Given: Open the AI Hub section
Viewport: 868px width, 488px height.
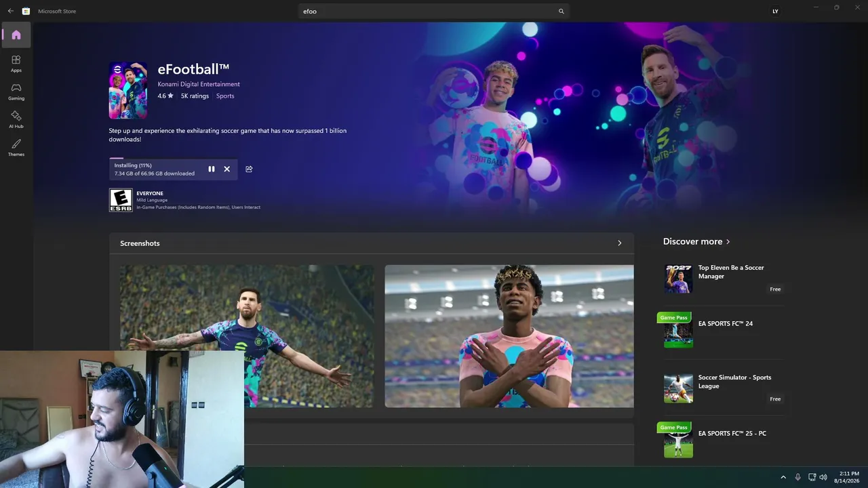Looking at the screenshot, I should [16, 120].
